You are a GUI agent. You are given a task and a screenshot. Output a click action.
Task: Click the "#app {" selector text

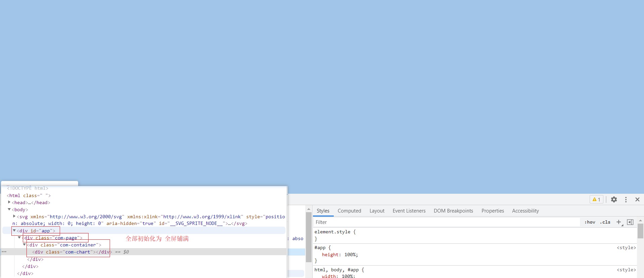[x=322, y=247]
